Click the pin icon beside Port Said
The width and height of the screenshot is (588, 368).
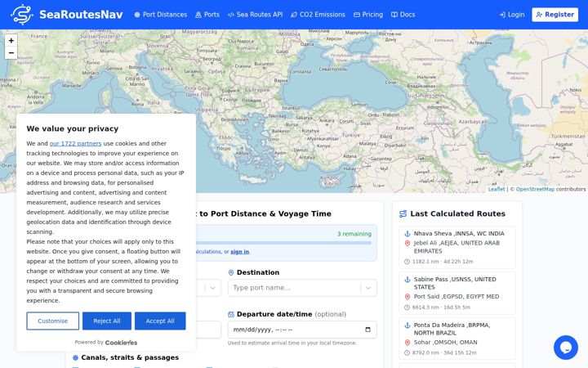[x=408, y=297]
